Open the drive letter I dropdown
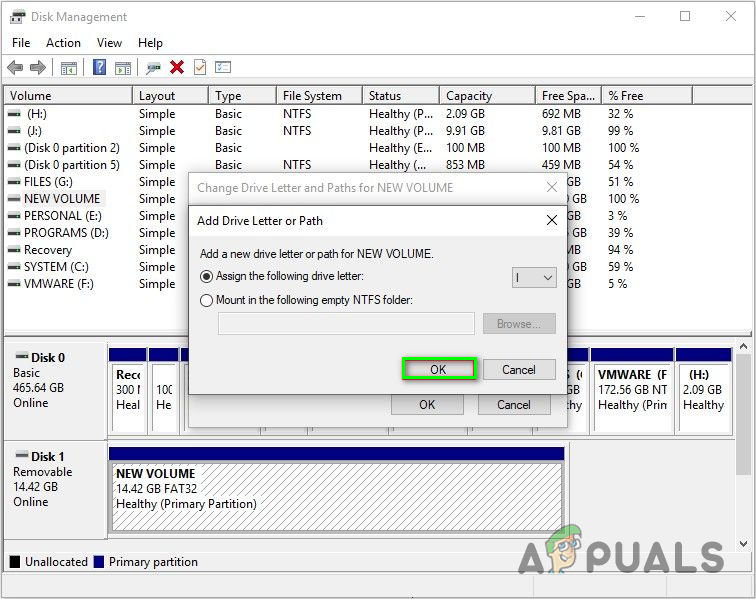 [x=534, y=278]
